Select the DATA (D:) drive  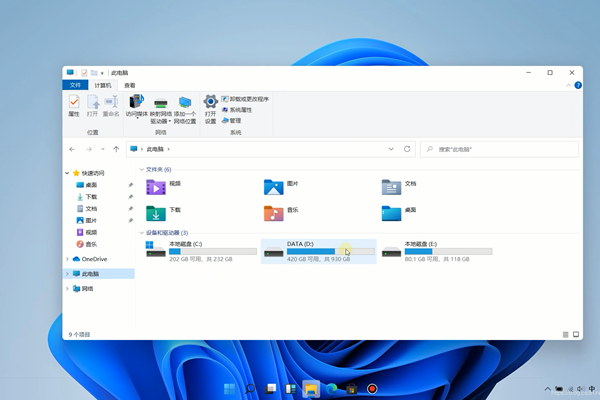(x=316, y=250)
